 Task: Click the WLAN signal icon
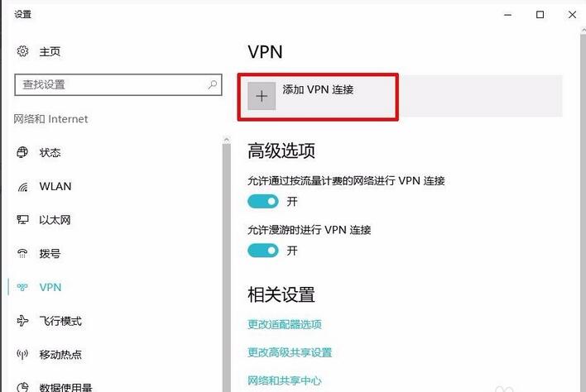coord(22,186)
